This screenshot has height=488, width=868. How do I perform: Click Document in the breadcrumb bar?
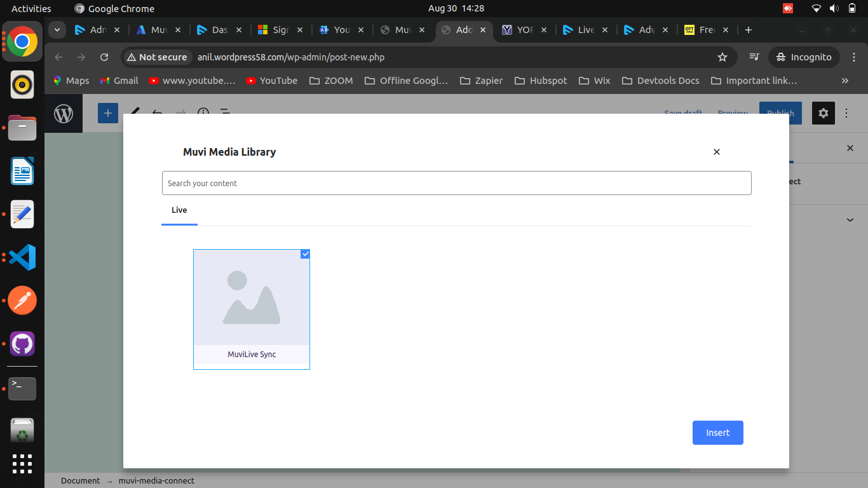click(80, 481)
